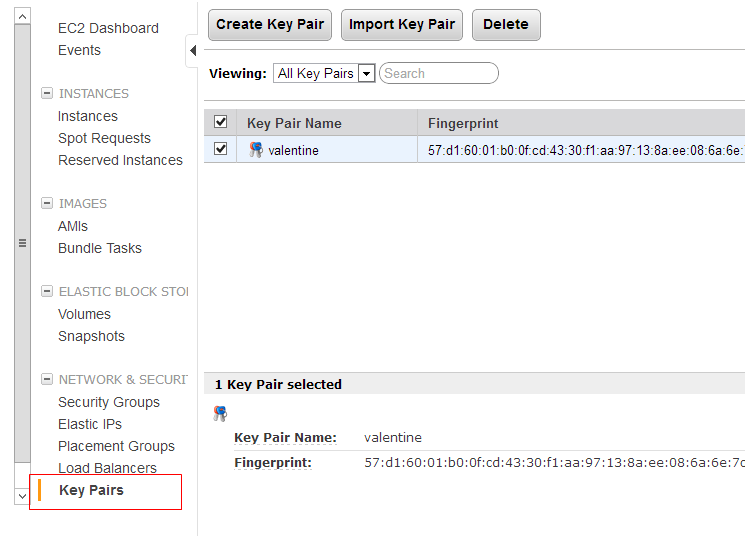Select the valentine name in table row
The height and width of the screenshot is (536, 745).
[293, 150]
